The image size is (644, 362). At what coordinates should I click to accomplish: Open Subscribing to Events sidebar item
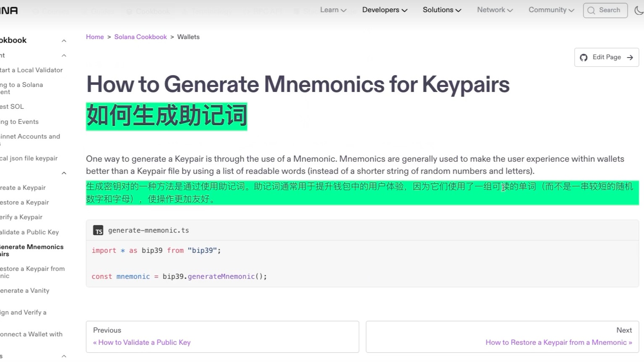(19, 122)
